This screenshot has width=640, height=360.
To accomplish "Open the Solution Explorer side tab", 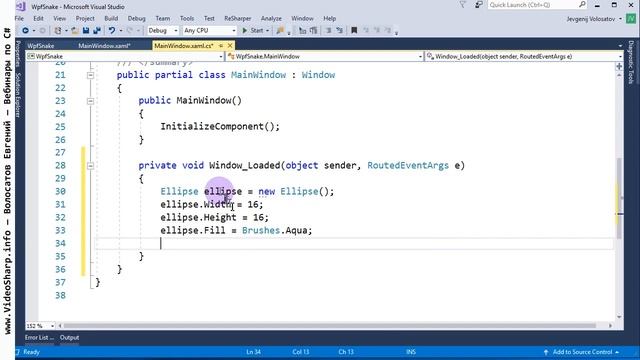I will (x=18, y=95).
